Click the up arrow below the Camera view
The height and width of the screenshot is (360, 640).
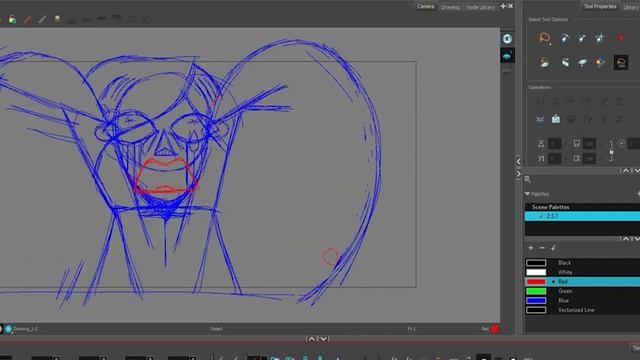(311, 339)
